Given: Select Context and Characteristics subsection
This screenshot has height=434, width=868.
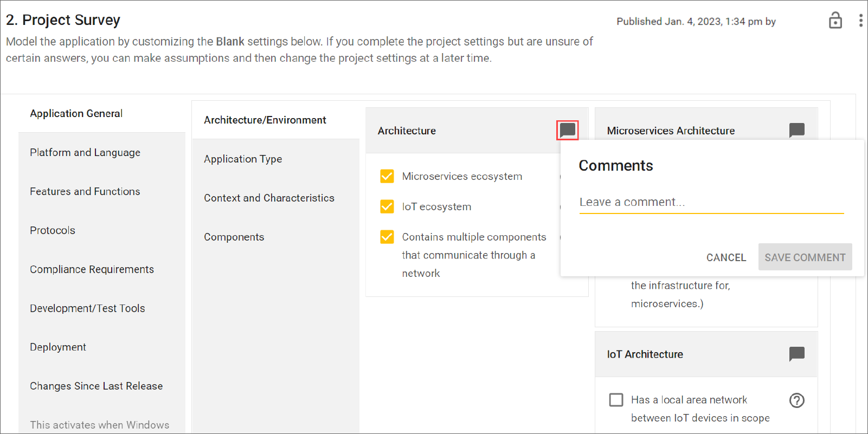Looking at the screenshot, I should [269, 198].
